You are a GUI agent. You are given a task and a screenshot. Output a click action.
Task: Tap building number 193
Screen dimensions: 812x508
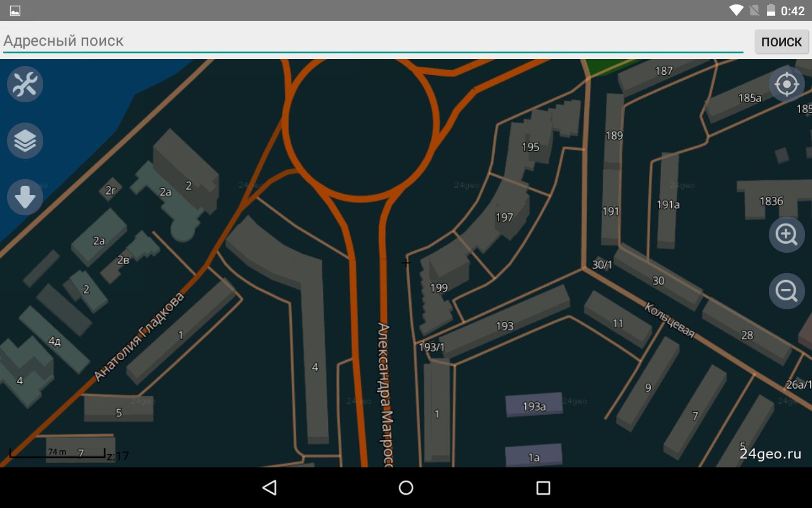point(504,326)
